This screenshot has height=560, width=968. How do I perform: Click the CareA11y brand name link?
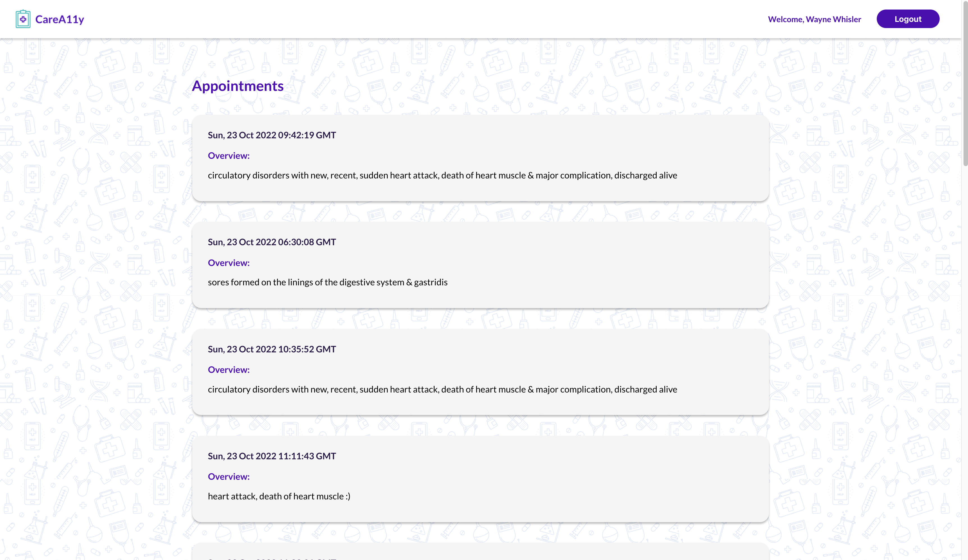click(x=60, y=19)
